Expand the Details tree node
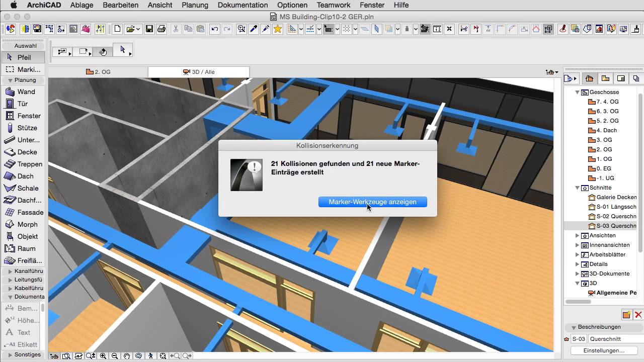The image size is (644, 362). pos(578,264)
